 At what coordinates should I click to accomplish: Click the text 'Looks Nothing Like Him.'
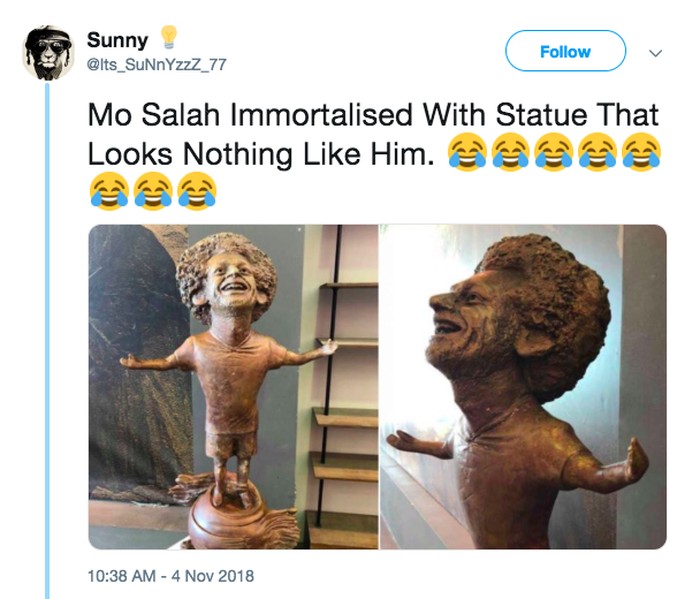(x=260, y=155)
